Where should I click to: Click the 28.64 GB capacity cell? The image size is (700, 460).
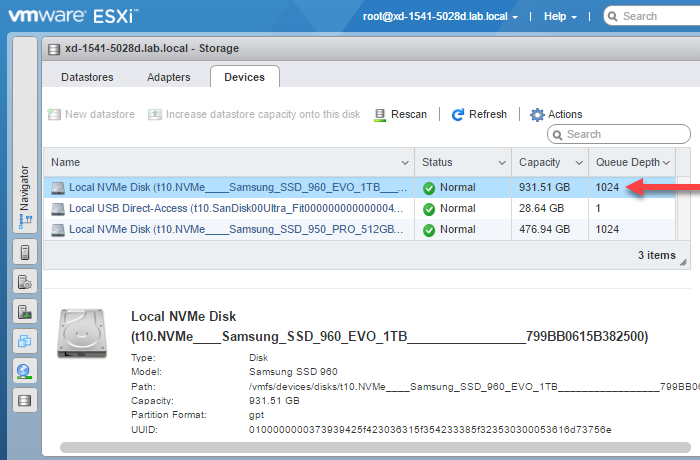541,209
